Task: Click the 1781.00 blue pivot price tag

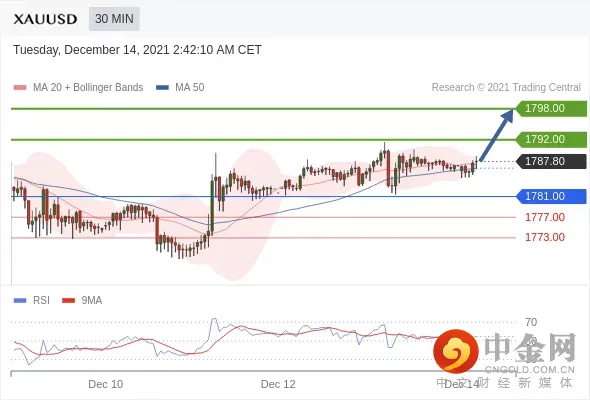Action: pyautogui.click(x=550, y=196)
